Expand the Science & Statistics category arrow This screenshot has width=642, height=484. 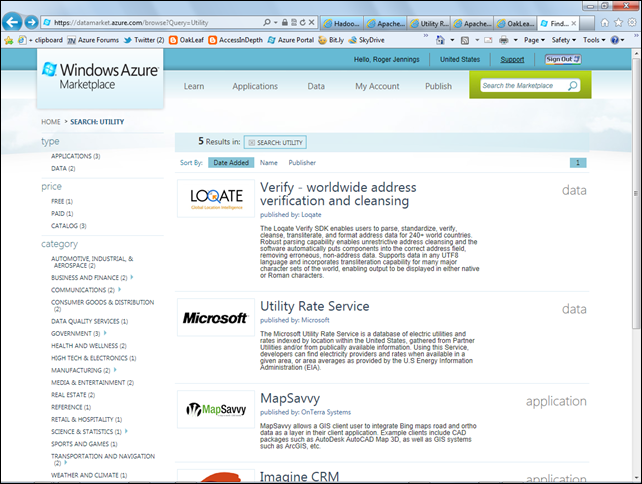127,431
